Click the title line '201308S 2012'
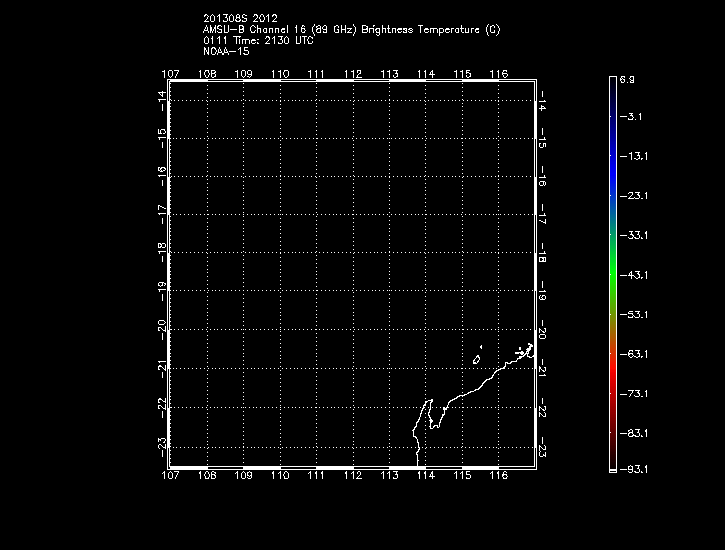 pos(240,18)
